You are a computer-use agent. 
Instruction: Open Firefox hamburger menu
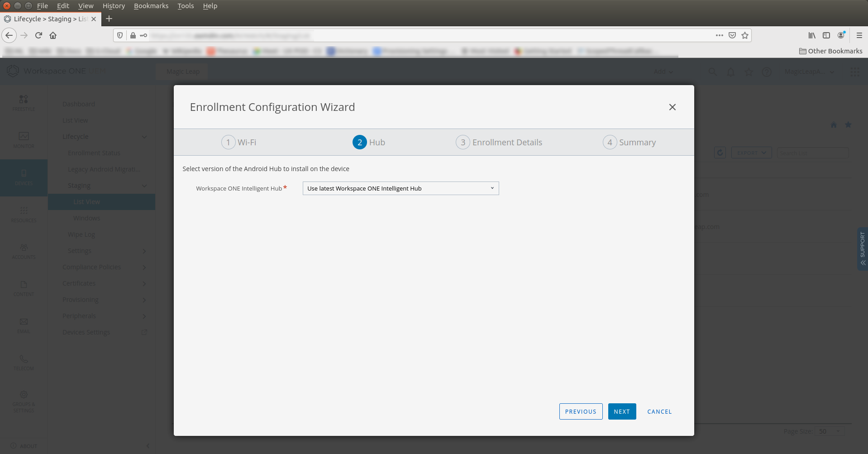click(859, 35)
